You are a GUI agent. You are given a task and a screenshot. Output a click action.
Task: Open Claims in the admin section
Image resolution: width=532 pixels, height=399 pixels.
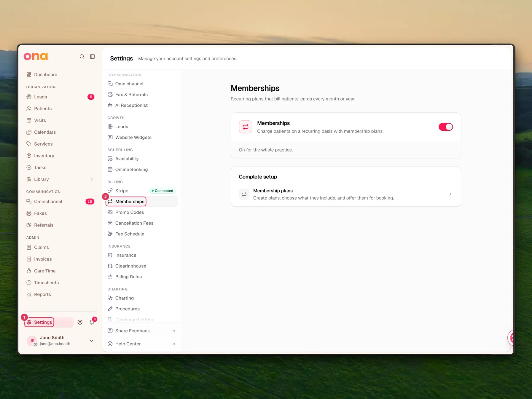60,248
